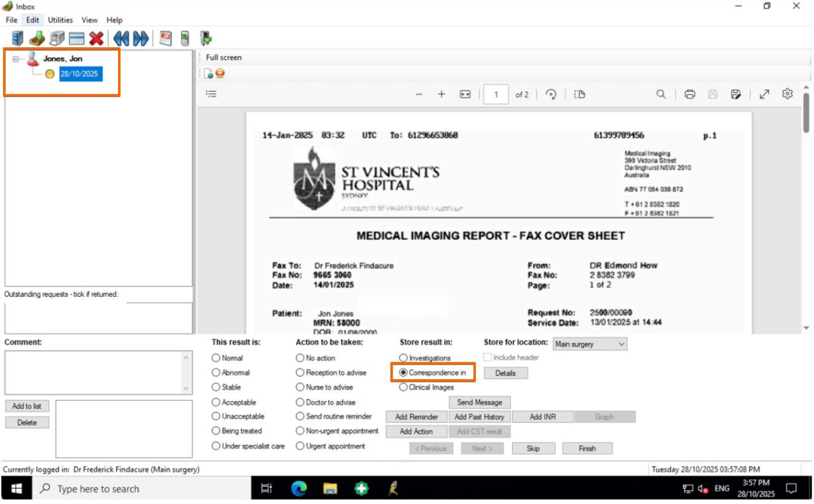The image size is (814, 504).
Task: Click the orange round icon beside document icon
Action: (219, 74)
